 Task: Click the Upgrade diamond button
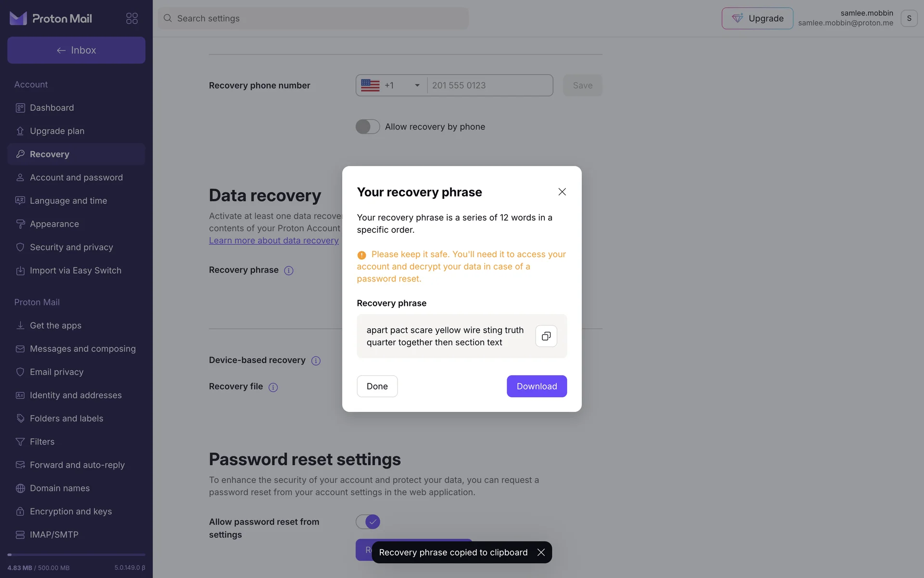click(x=757, y=18)
